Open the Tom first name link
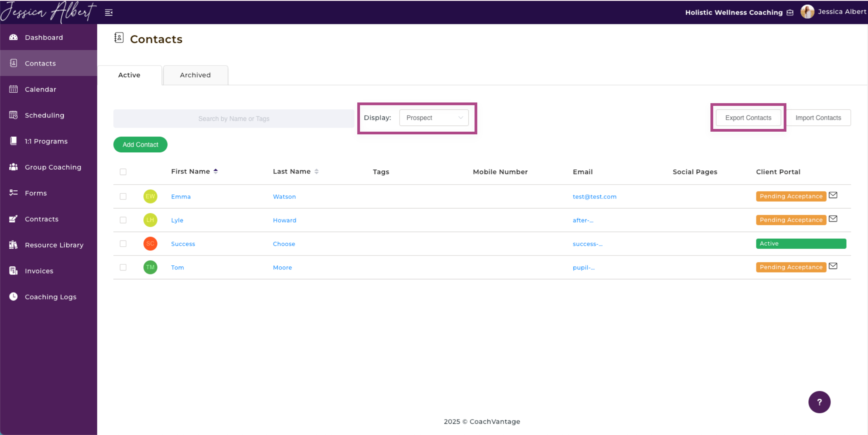868x435 pixels. point(177,267)
